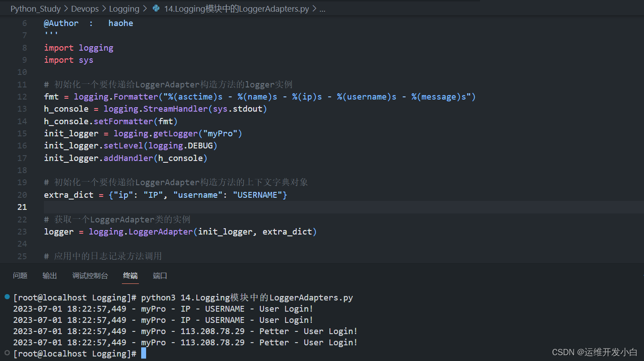The image size is (644, 361).
Task: Click the comment on line 11
Action: [168, 85]
